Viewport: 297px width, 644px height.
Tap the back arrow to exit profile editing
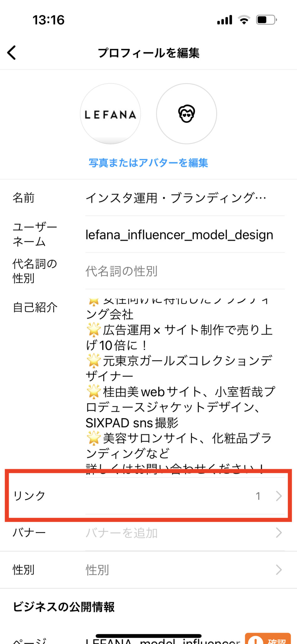pyautogui.click(x=12, y=53)
